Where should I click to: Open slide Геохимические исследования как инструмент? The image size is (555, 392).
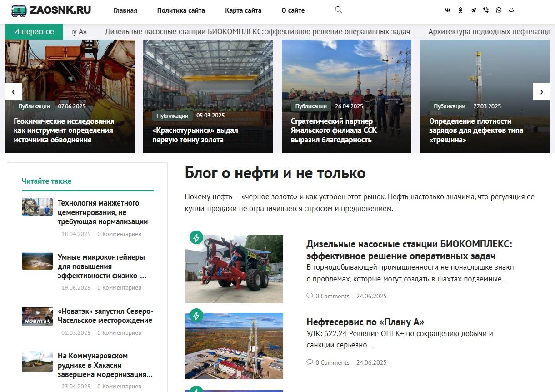(x=64, y=131)
